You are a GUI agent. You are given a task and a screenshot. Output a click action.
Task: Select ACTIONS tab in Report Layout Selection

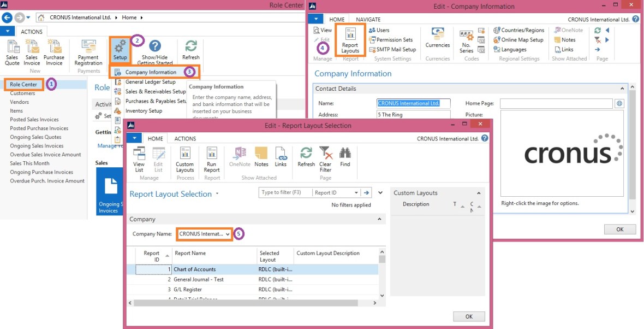point(185,139)
